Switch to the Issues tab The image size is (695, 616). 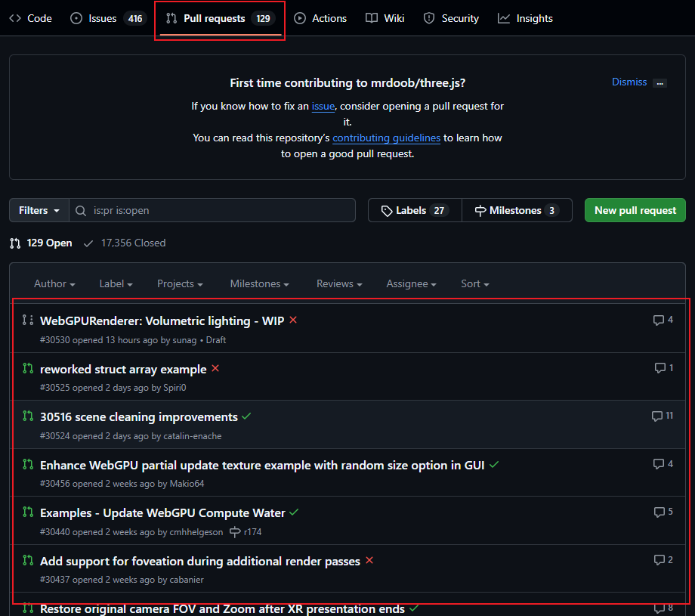108,19
